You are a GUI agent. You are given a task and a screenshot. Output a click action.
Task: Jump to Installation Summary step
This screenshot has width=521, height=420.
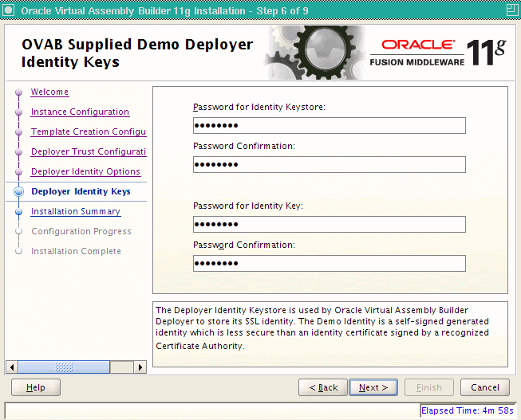(76, 211)
